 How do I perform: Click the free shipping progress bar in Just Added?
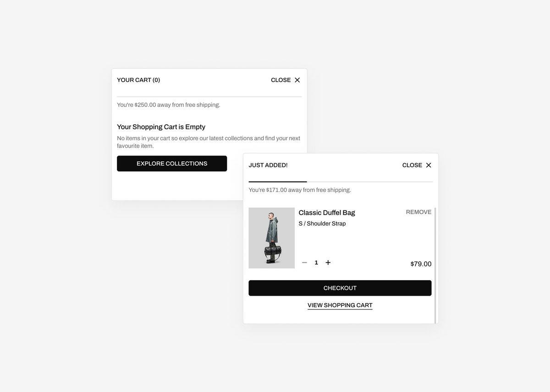coord(341,182)
